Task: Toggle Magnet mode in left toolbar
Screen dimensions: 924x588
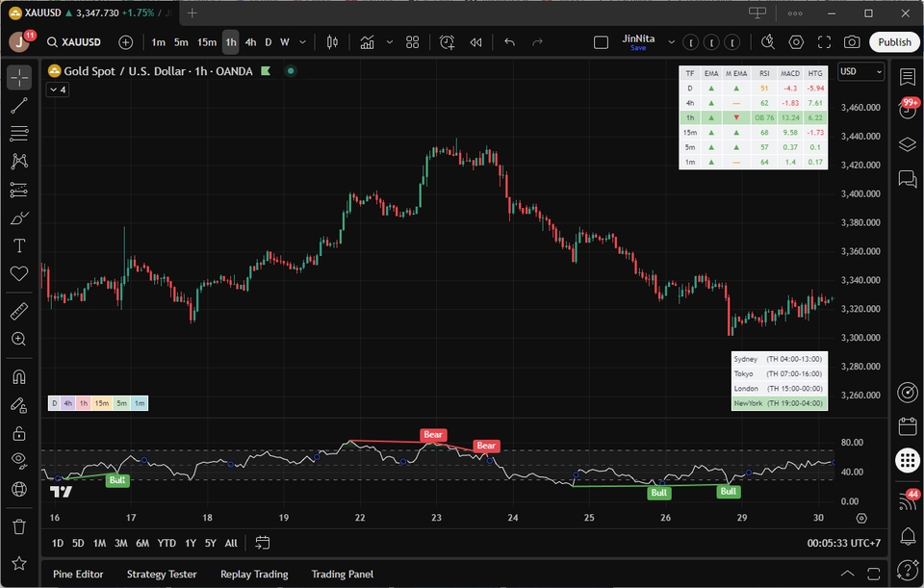Action: 19,376
